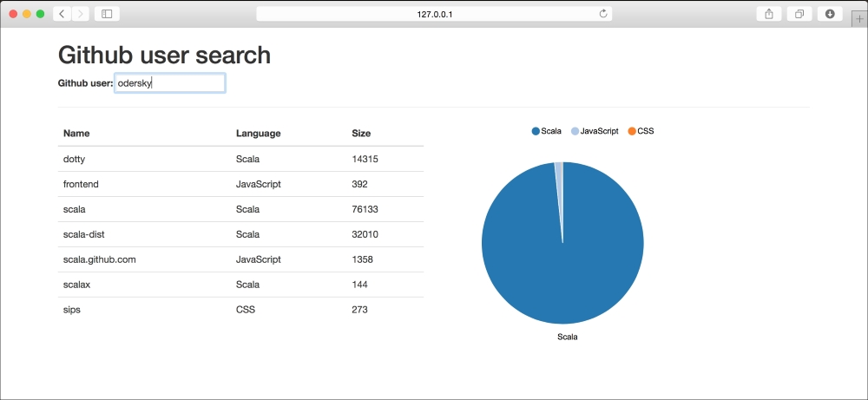Open the Share menu icon
This screenshot has height=400, width=868.
(x=769, y=14)
